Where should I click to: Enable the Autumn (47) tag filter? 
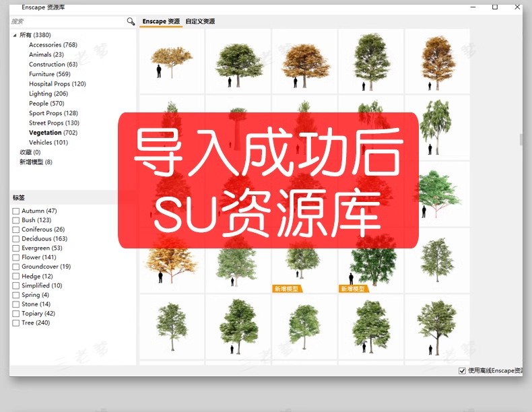click(x=16, y=211)
